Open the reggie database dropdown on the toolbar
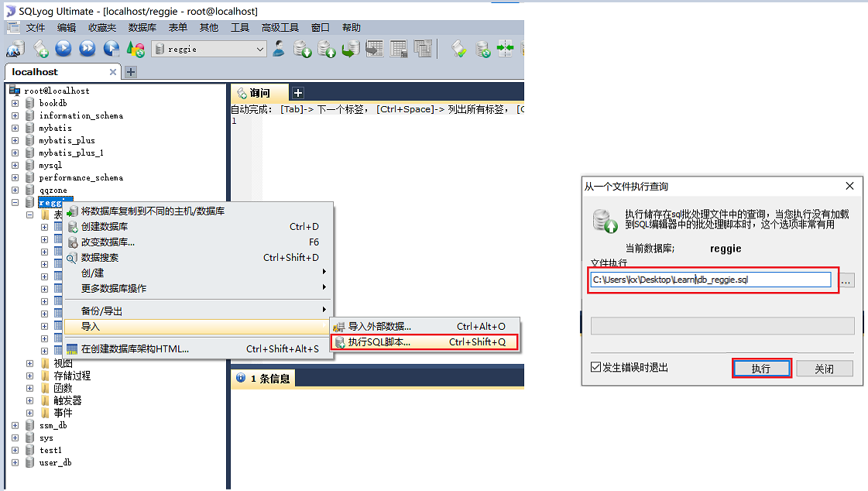 tap(259, 48)
